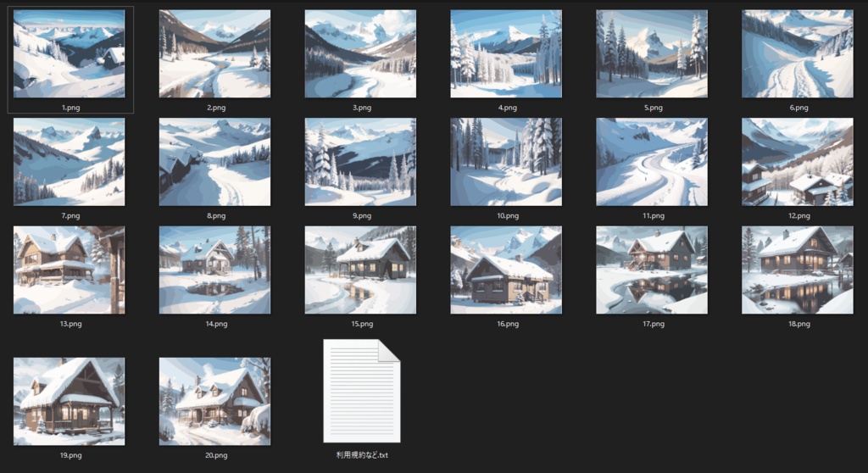Screen dimensions: 868x473
Task: Select the 5.png thumbnail image
Action: pyautogui.click(x=652, y=53)
